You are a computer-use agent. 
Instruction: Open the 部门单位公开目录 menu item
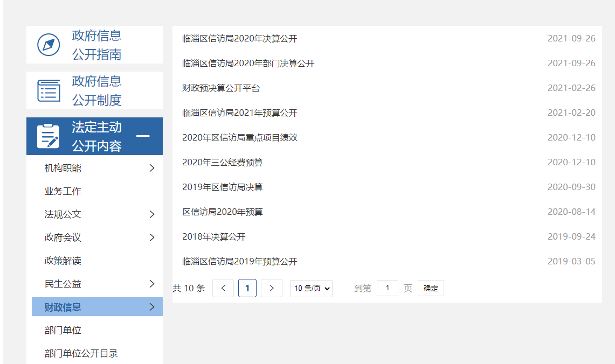coord(81,353)
